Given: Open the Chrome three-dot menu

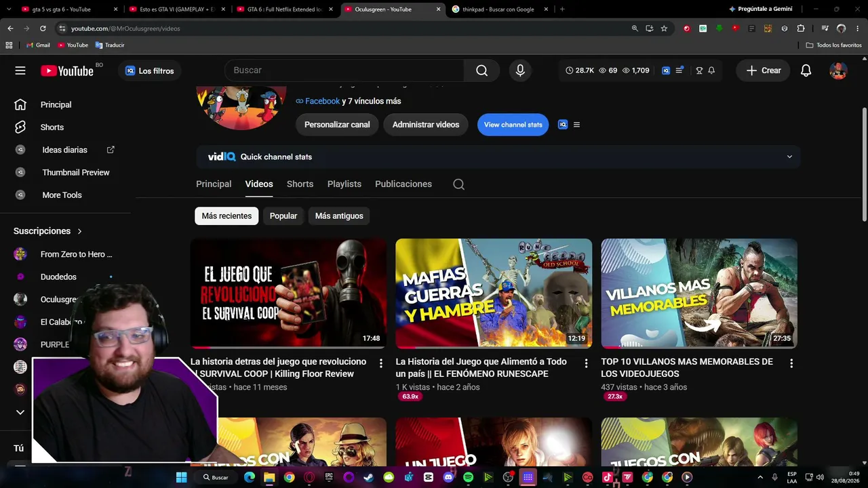Looking at the screenshot, I should tap(857, 28).
